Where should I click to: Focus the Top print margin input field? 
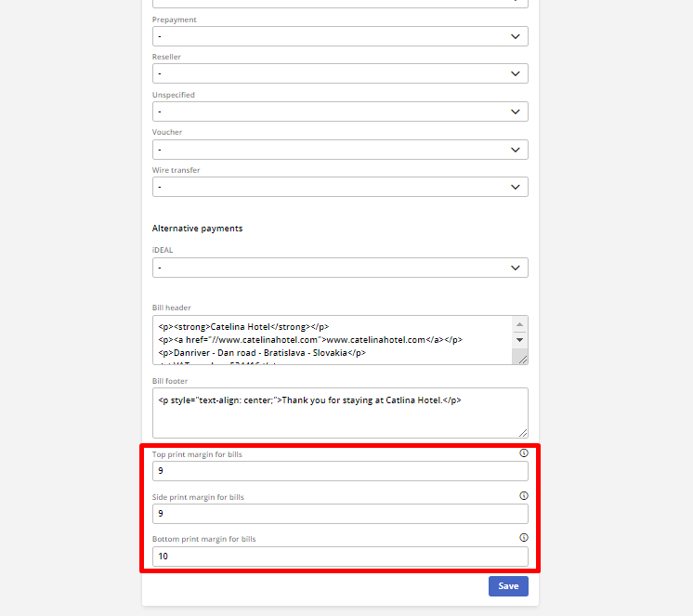(340, 471)
